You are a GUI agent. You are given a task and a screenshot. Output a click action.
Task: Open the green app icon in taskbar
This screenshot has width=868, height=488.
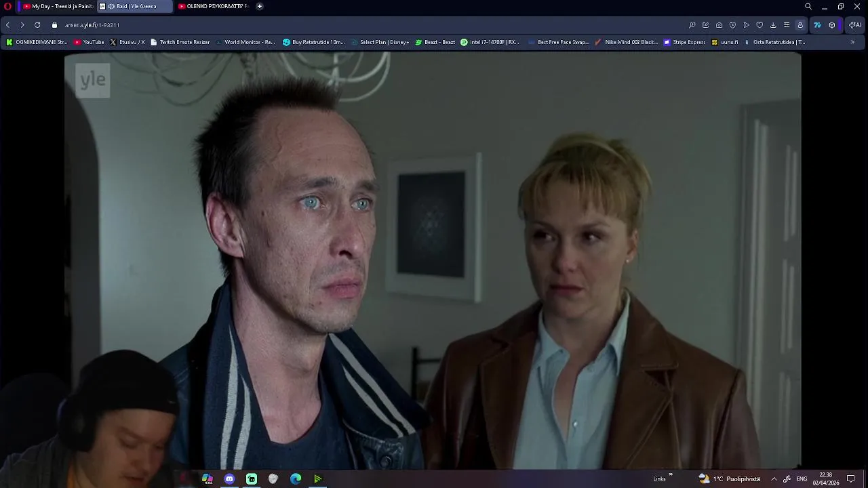tap(252, 479)
